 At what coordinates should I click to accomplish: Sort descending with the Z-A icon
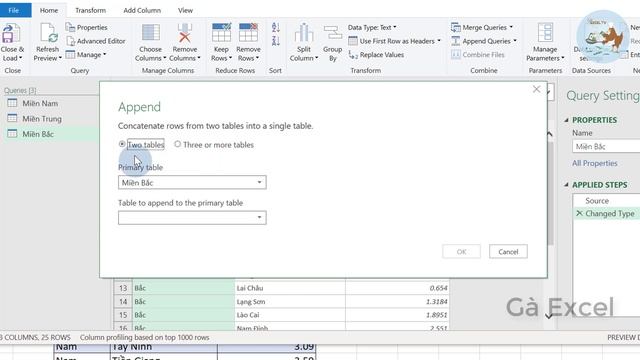[276, 41]
